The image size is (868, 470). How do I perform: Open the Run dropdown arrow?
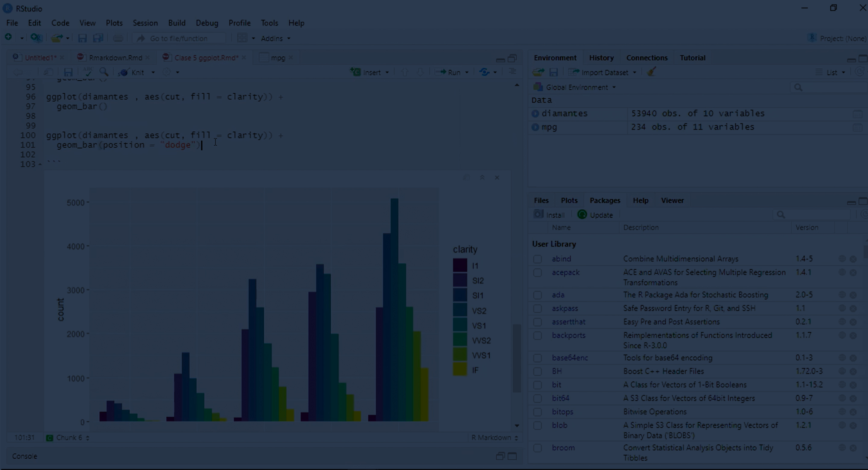(x=467, y=72)
